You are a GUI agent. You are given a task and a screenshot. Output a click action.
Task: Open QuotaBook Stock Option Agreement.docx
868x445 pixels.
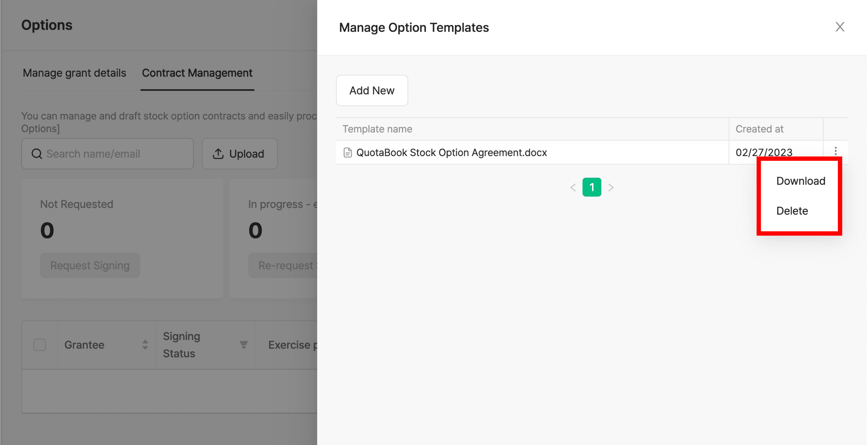click(451, 152)
